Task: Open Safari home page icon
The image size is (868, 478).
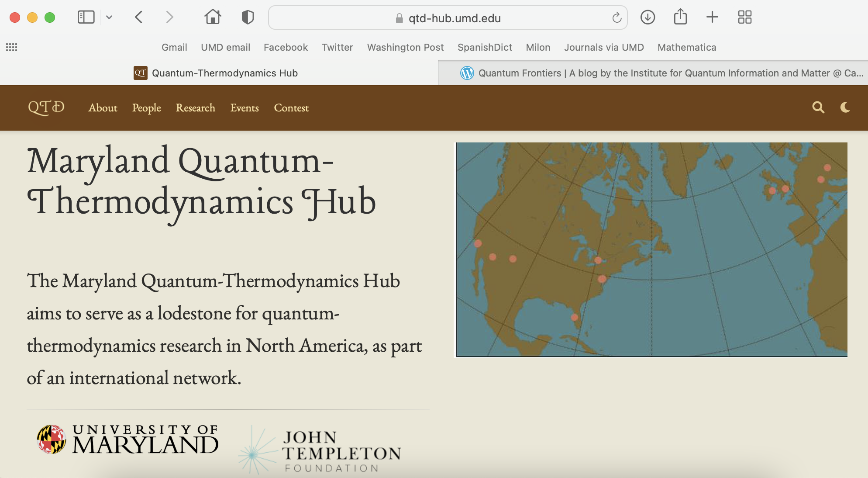Action: click(213, 17)
